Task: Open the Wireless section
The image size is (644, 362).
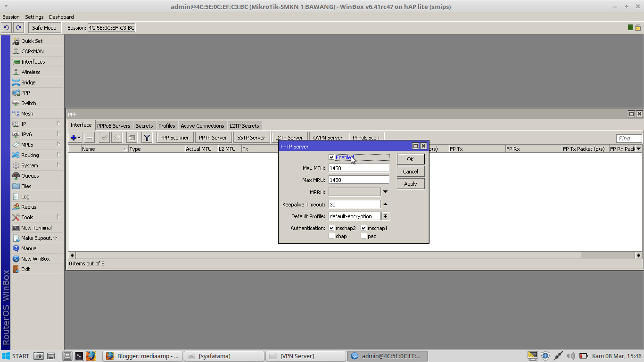Action: [x=37, y=72]
